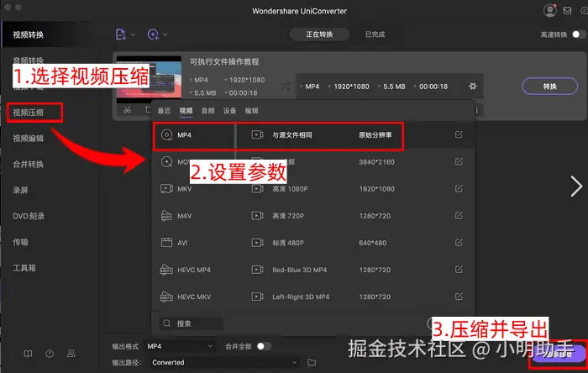
Task: Click the add file icon
Action: coord(120,34)
